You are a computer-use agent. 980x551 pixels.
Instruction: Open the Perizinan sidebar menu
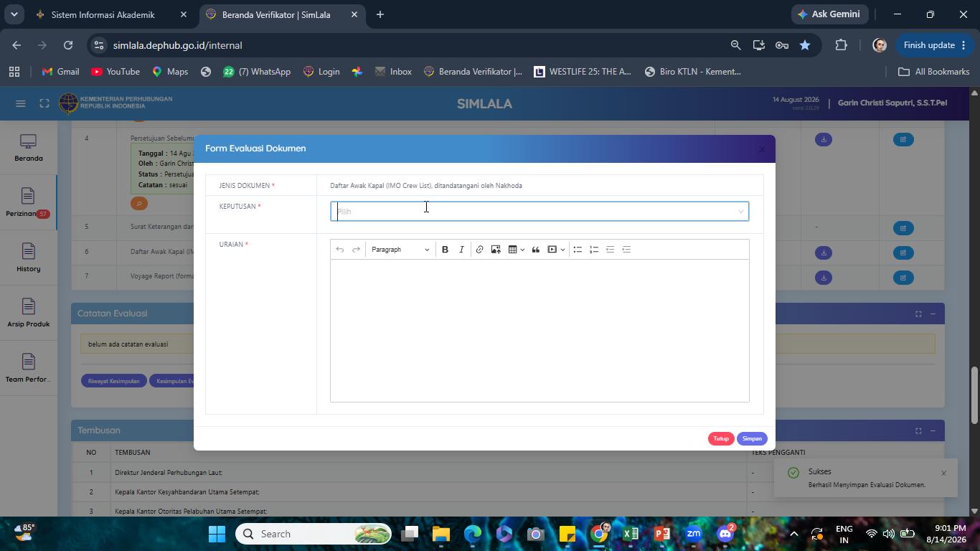click(x=28, y=202)
